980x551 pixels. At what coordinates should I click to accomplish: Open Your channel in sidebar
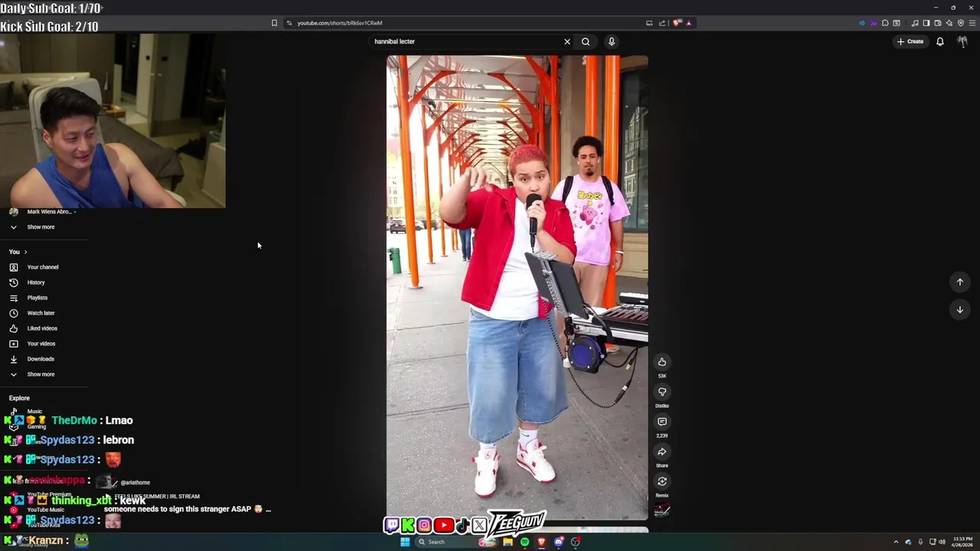tap(43, 267)
